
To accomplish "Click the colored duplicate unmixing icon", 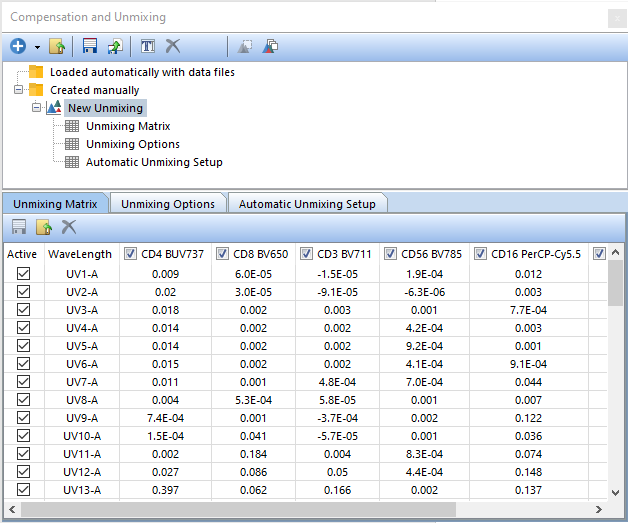I will click(270, 46).
